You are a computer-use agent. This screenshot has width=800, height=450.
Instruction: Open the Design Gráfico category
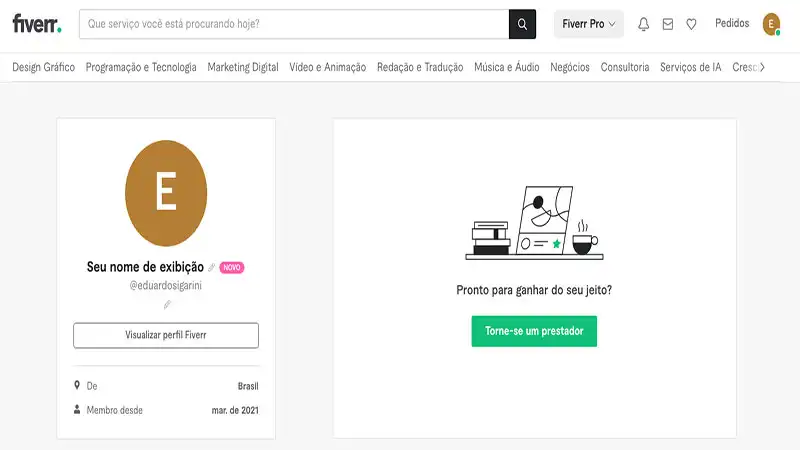click(43, 68)
